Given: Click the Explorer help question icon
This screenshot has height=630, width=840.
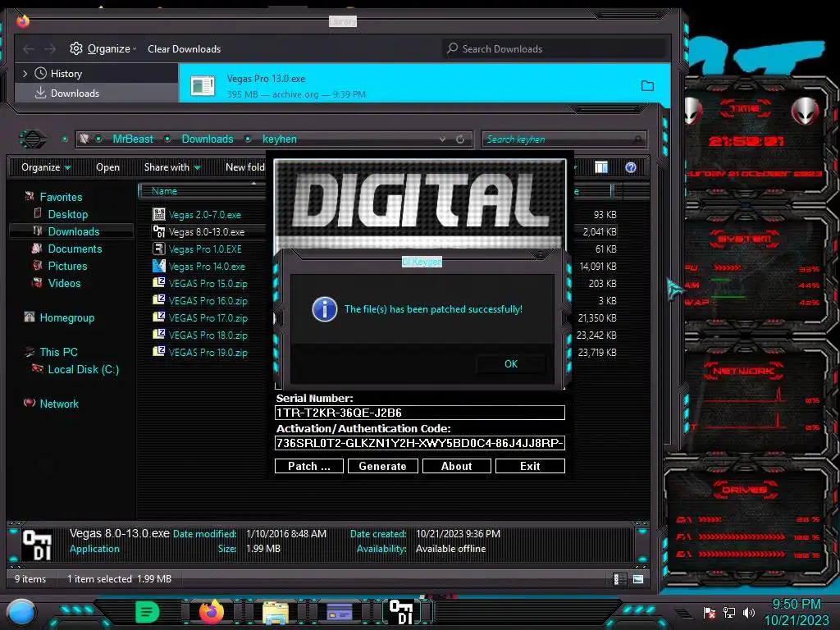Looking at the screenshot, I should pos(631,167).
